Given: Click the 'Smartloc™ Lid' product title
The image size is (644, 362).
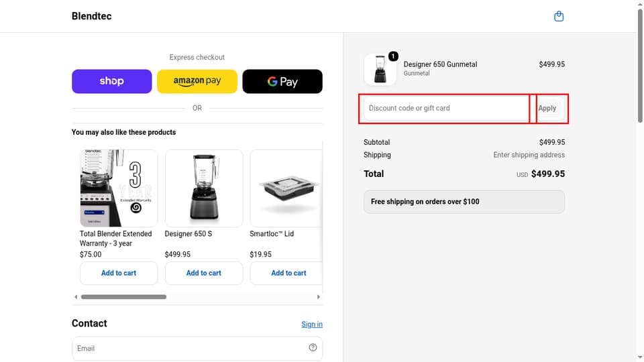Looking at the screenshot, I should click(x=272, y=234).
